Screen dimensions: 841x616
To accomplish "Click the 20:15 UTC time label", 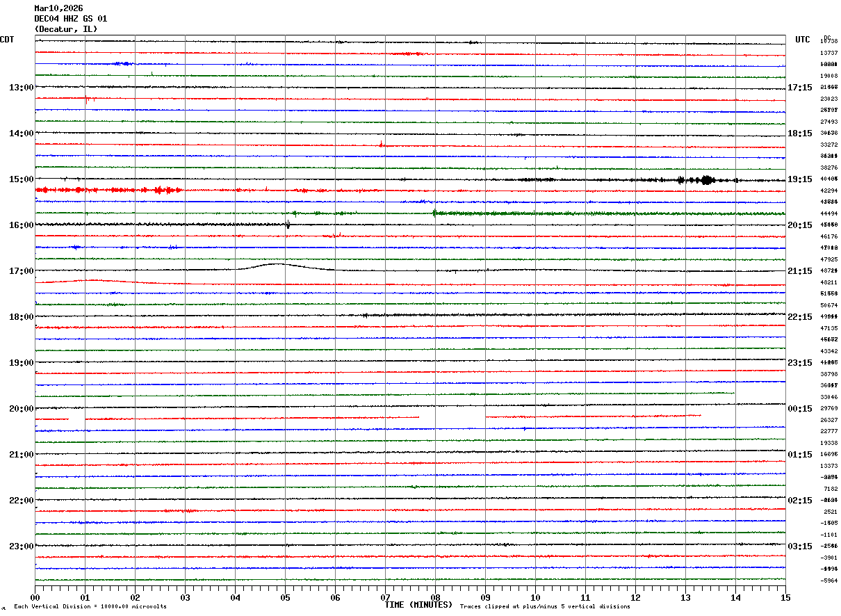I will pyautogui.click(x=800, y=225).
